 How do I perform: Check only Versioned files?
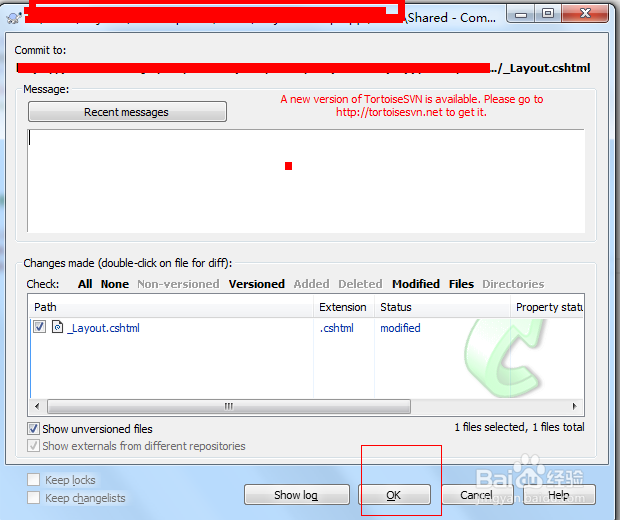(x=257, y=284)
